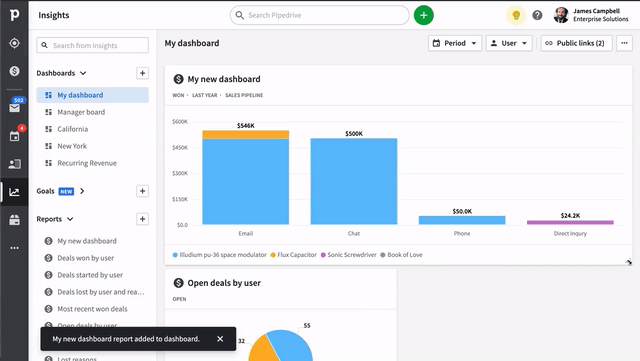This screenshot has width=640, height=361.
Task: Open Leads from the target icon
Action: pyautogui.click(x=14, y=43)
